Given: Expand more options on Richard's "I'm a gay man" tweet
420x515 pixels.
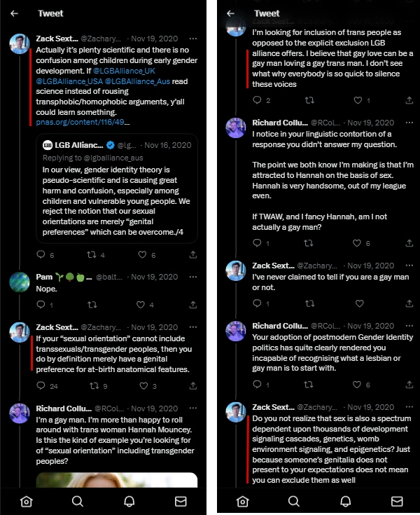Looking at the screenshot, I should click(x=193, y=408).
